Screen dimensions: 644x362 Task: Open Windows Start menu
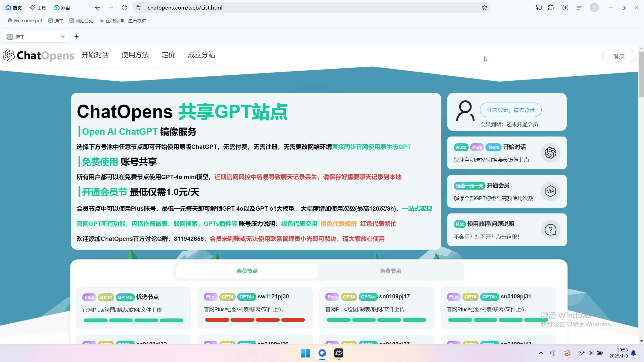(305, 353)
